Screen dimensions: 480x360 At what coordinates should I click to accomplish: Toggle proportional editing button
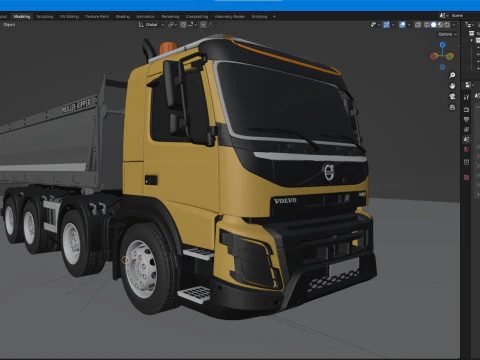coord(203,25)
